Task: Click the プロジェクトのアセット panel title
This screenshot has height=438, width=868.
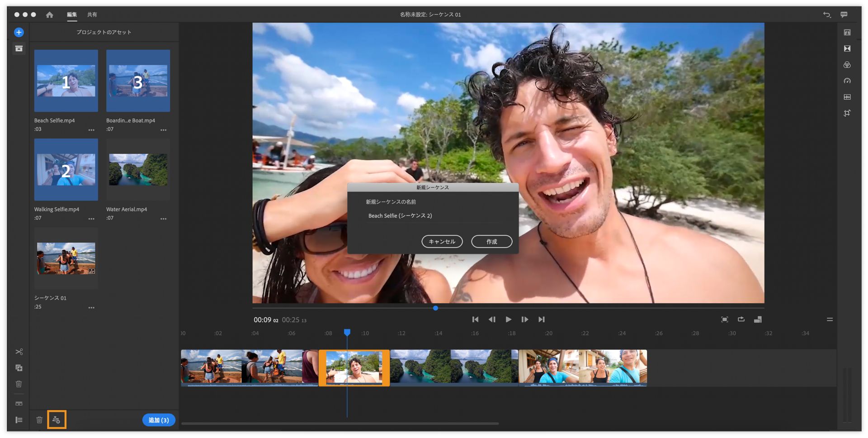Action: click(x=104, y=32)
